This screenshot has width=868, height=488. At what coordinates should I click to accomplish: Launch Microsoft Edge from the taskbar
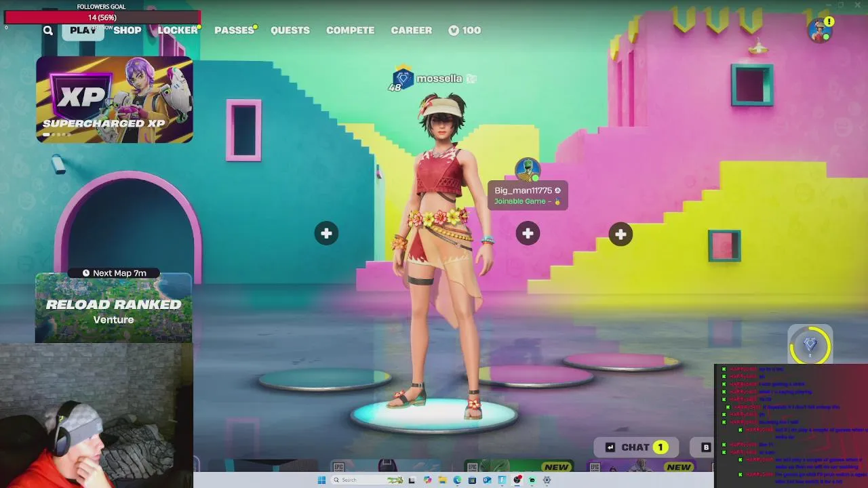click(457, 480)
